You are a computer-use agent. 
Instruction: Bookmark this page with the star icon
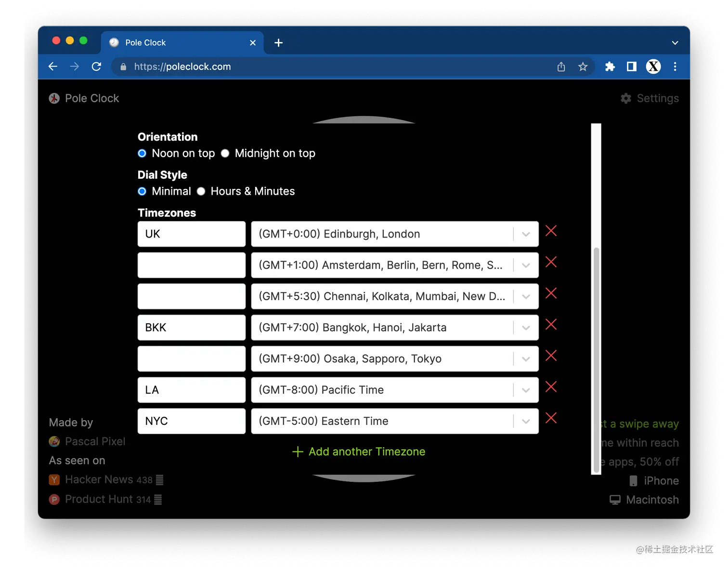pyautogui.click(x=583, y=66)
